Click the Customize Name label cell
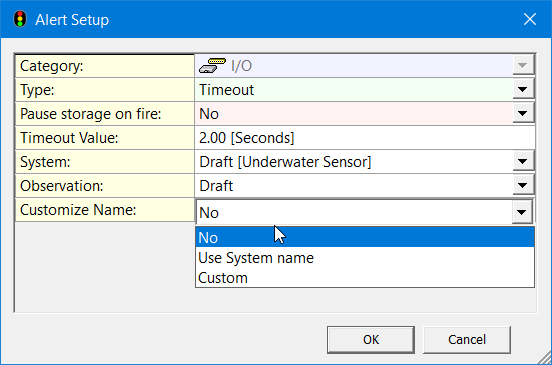 coord(105,210)
